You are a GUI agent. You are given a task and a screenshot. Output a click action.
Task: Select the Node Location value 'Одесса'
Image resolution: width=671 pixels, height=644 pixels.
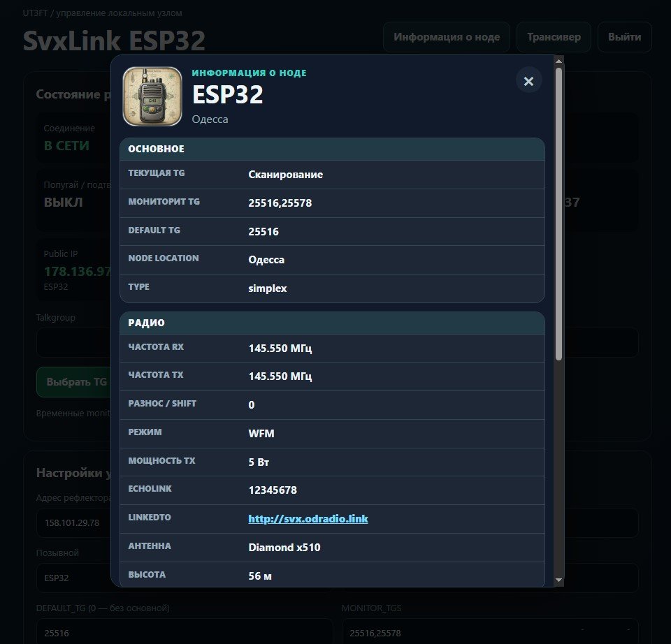[x=266, y=260]
